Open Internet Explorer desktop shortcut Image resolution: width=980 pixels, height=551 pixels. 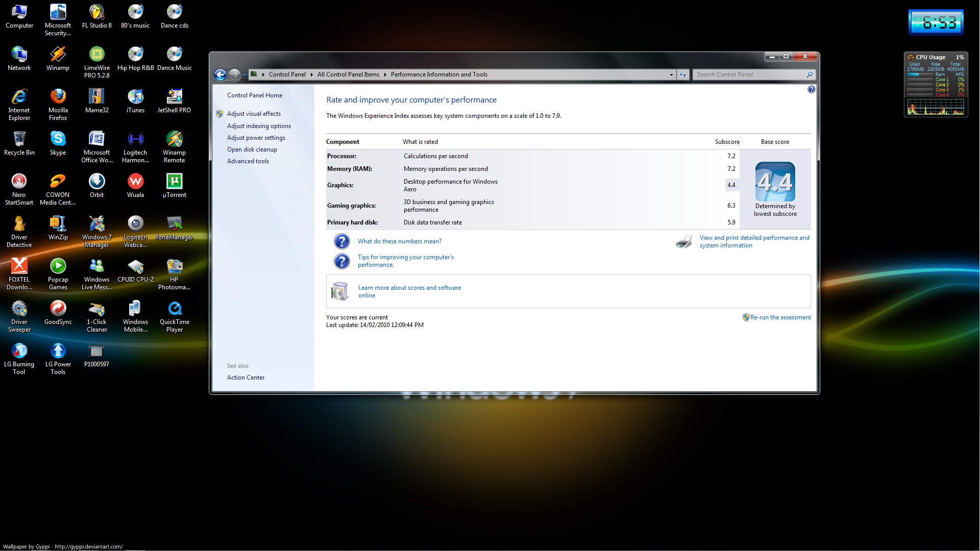pos(19,105)
